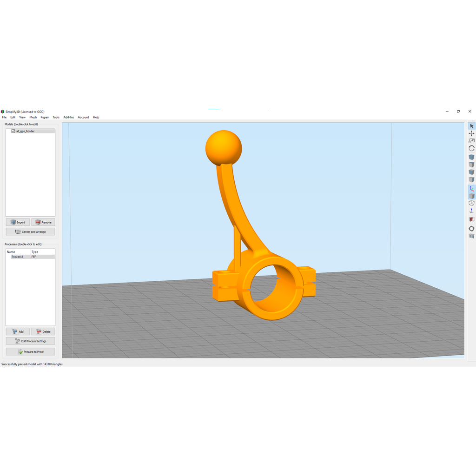Open the Mesh menu

[x=33, y=117]
